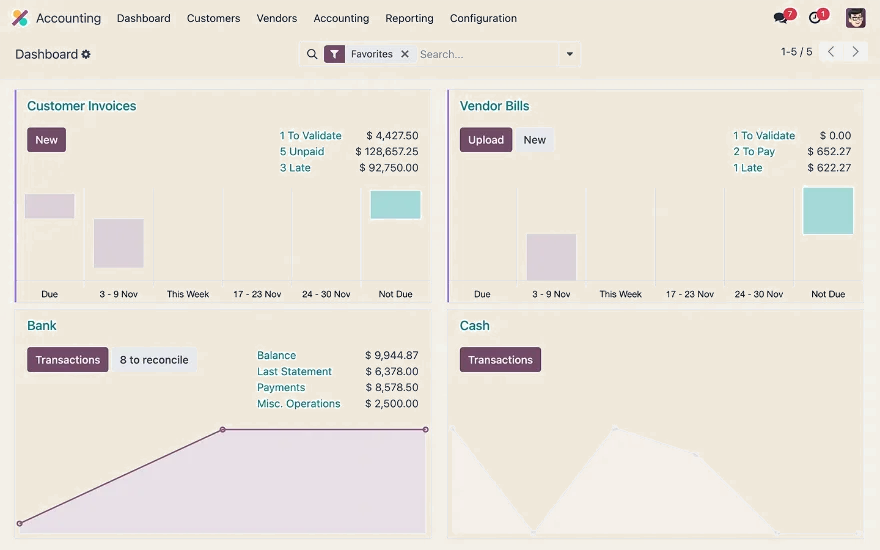Click 3 Late in Customer Invoices
The width and height of the screenshot is (880, 550).
(x=295, y=168)
